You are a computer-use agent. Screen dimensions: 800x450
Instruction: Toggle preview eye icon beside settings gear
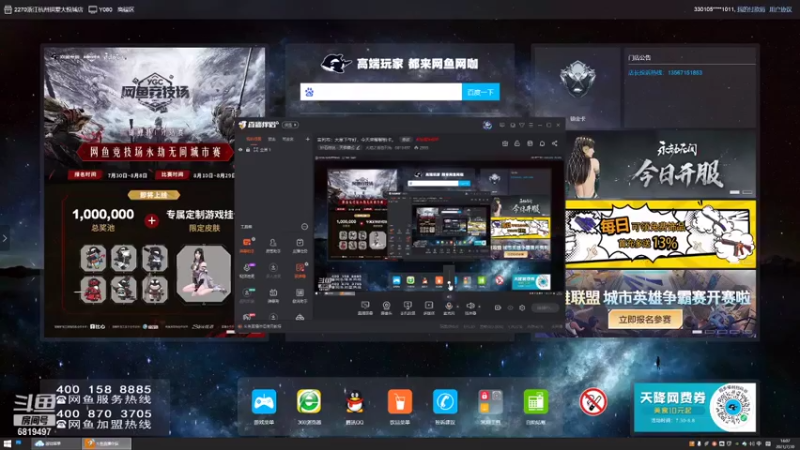pyautogui.click(x=510, y=308)
